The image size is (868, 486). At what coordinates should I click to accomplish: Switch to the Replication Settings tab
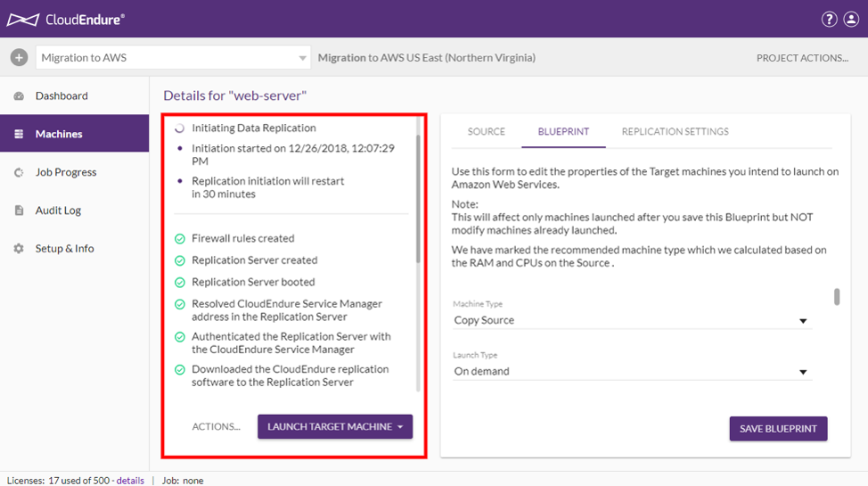pyautogui.click(x=675, y=132)
